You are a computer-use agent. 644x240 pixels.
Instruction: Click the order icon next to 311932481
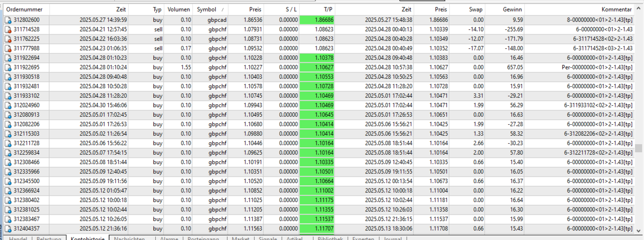[8, 87]
